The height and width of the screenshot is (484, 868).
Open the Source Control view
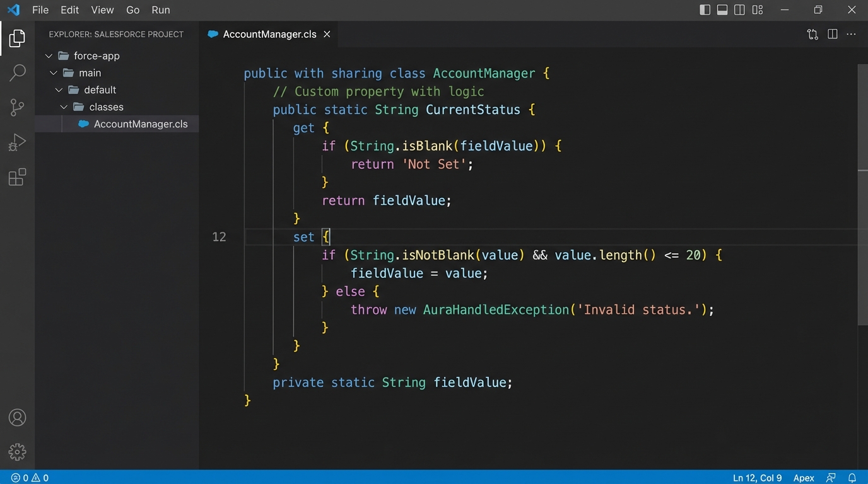click(17, 107)
